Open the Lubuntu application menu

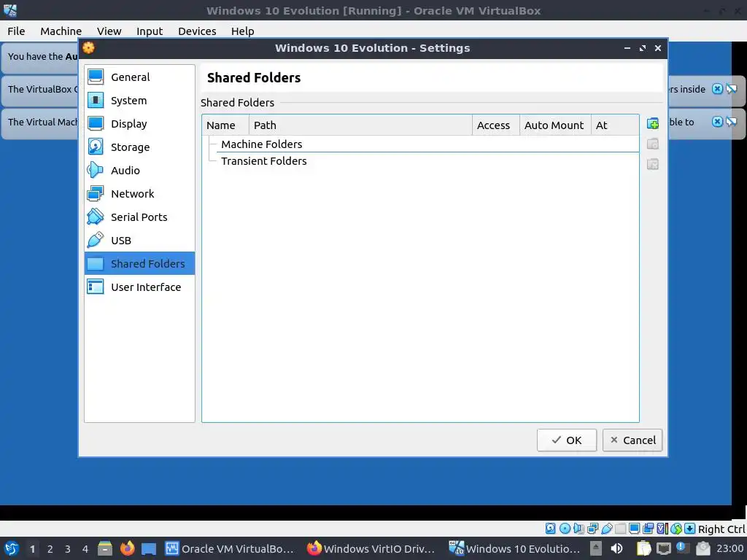(12, 548)
